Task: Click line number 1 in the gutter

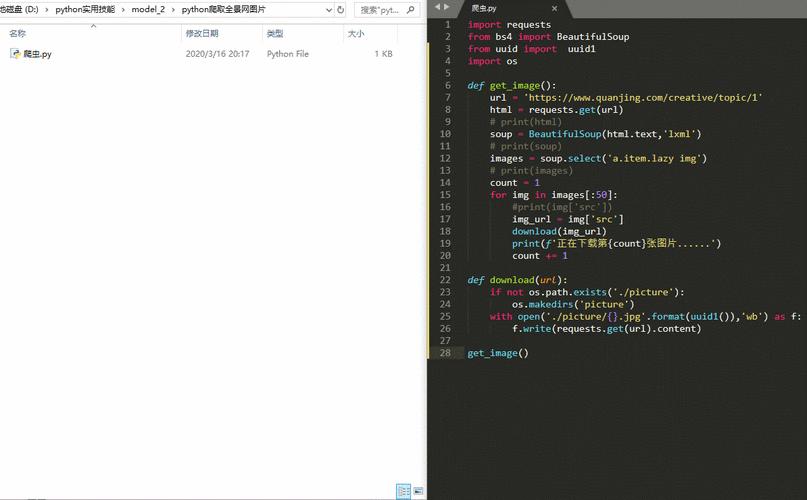Action: [448, 25]
